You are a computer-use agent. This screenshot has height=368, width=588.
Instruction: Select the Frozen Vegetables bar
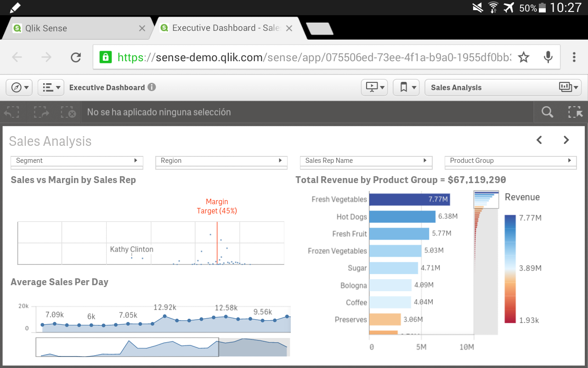pyautogui.click(x=395, y=251)
